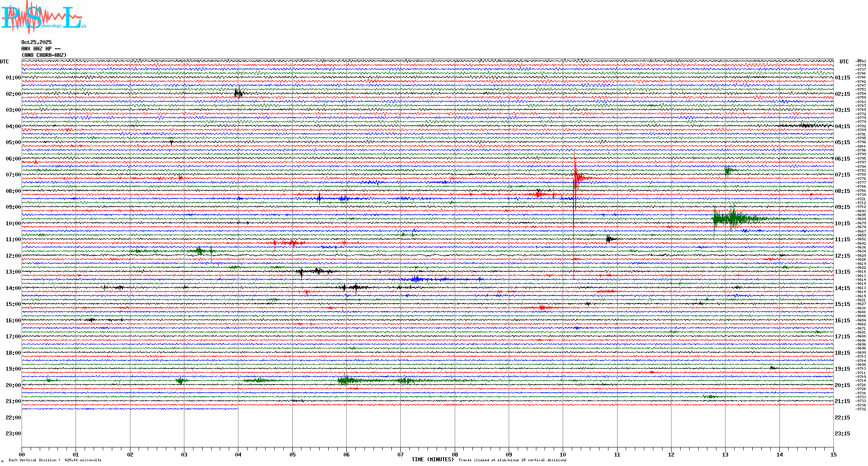This screenshot has width=868, height=466.
Task: Click the 13:15 time label on right
Action: click(842, 272)
